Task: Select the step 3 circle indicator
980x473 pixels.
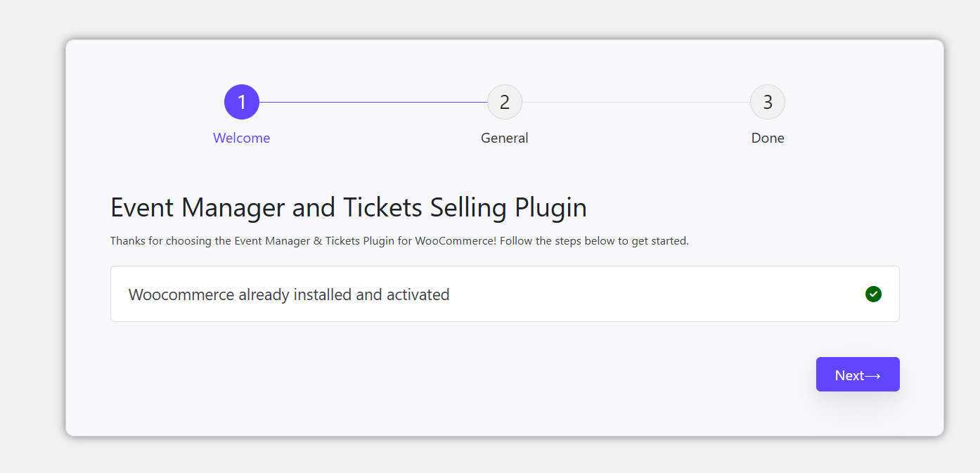Action: [x=768, y=102]
